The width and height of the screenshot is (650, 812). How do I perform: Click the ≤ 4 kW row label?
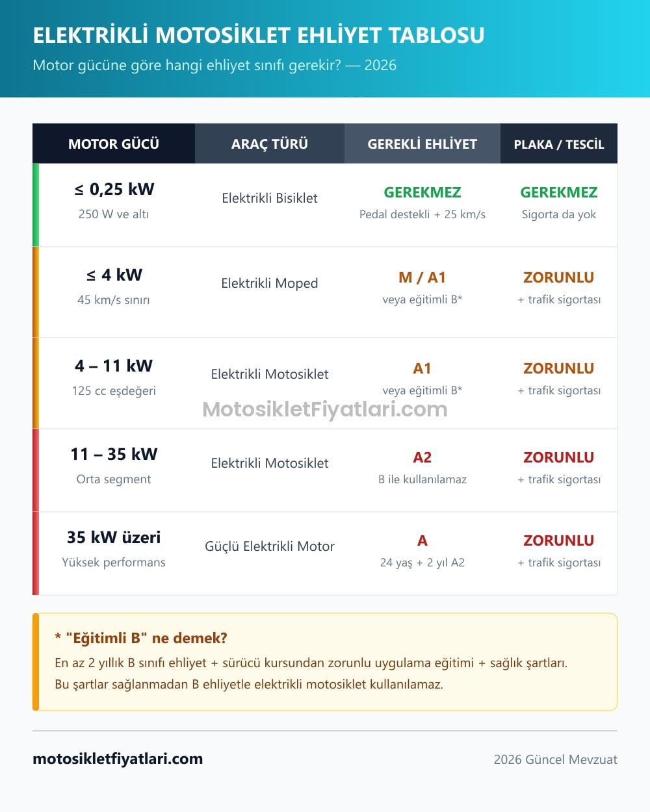[114, 275]
